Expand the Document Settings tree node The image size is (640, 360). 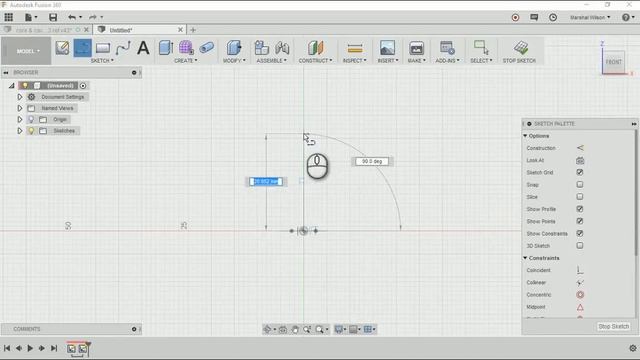(20, 97)
